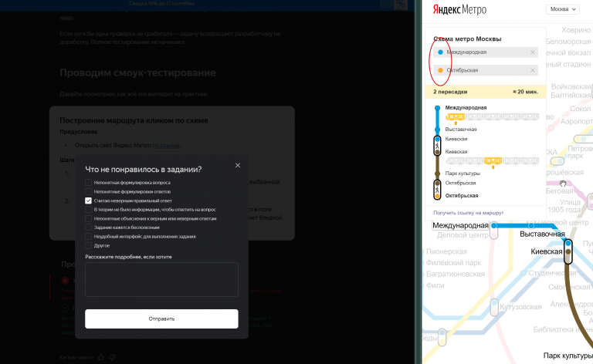The width and height of the screenshot is (593, 364).
Task: Close the feedback dialog with the X
Action: pyautogui.click(x=238, y=165)
